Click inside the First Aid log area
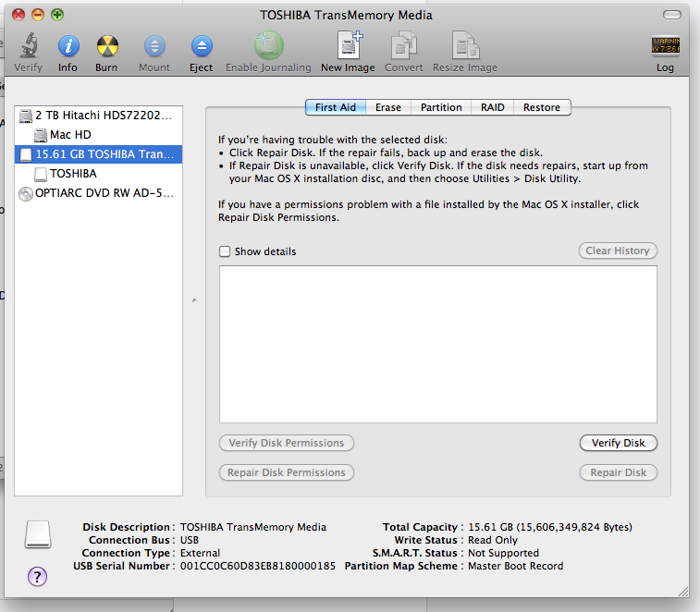This screenshot has height=612, width=700. click(x=438, y=344)
